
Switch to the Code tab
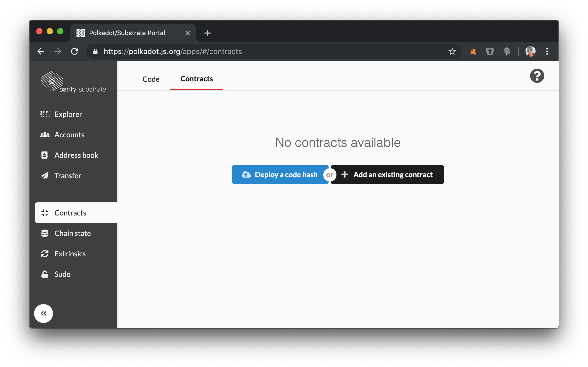150,78
